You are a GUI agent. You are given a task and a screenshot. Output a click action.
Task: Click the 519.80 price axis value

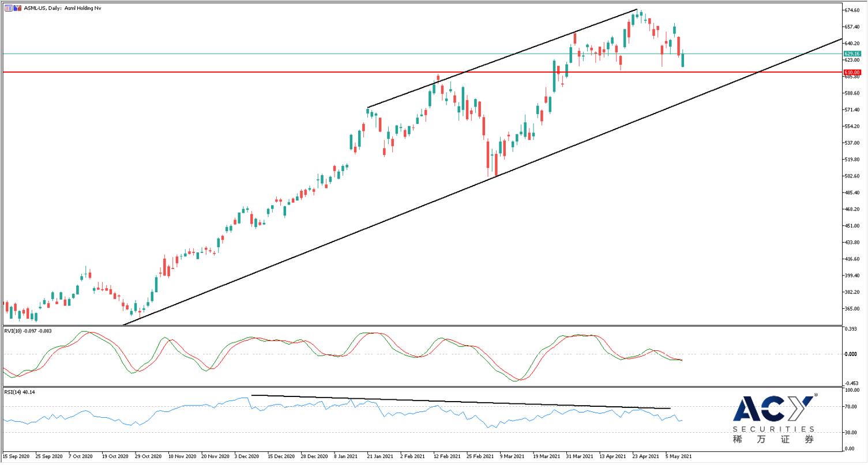click(x=852, y=160)
